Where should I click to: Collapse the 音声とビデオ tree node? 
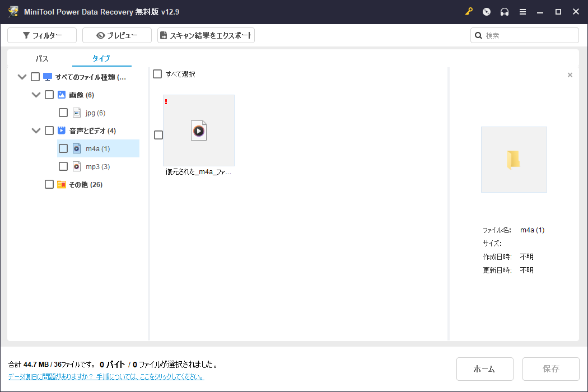(x=36, y=130)
